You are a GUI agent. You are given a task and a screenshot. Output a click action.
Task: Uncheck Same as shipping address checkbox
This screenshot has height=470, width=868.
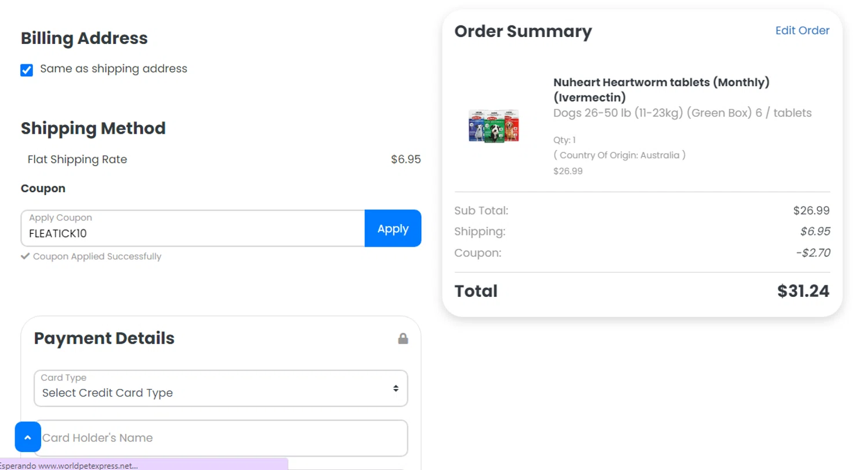coord(27,70)
